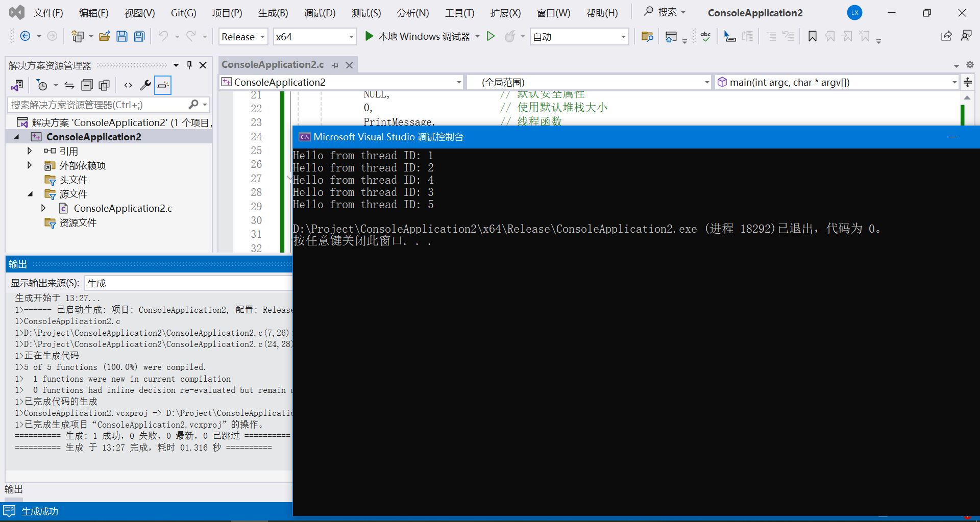Click Sync with Active Document in Solution Explorer
This screenshot has width=980, height=522.
pyautogui.click(x=69, y=85)
